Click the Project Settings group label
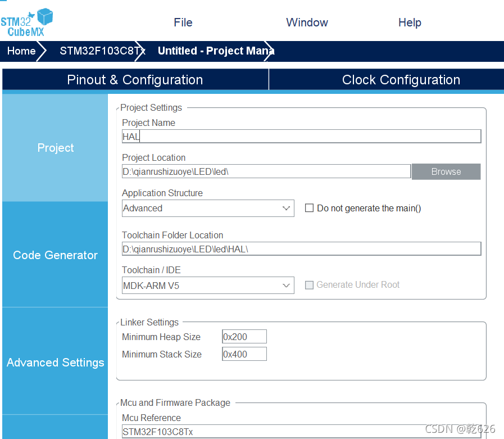Screen dimensions: 504x439 click(151, 107)
